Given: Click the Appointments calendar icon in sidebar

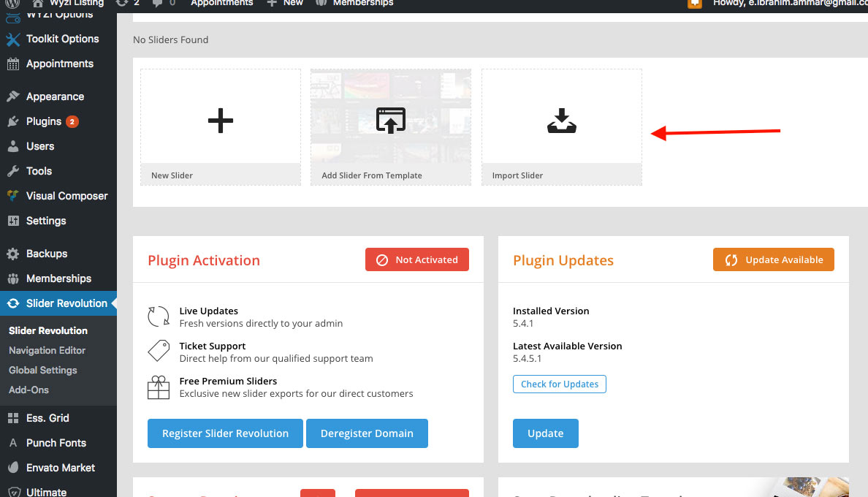Looking at the screenshot, I should pyautogui.click(x=13, y=64).
